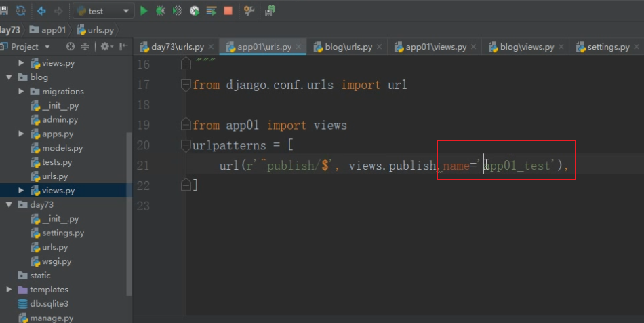Switch to blog\views.py tab
This screenshot has height=323, width=644.
521,47
